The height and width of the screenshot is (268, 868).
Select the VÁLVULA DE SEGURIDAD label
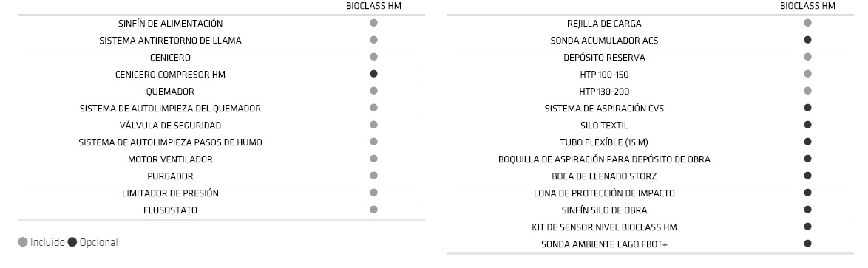pos(171,126)
